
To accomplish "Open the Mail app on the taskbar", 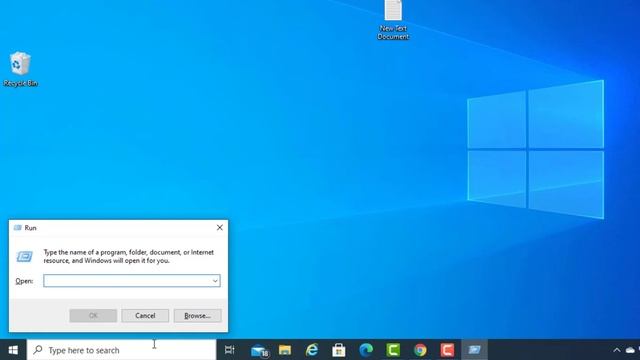I will point(259,350).
